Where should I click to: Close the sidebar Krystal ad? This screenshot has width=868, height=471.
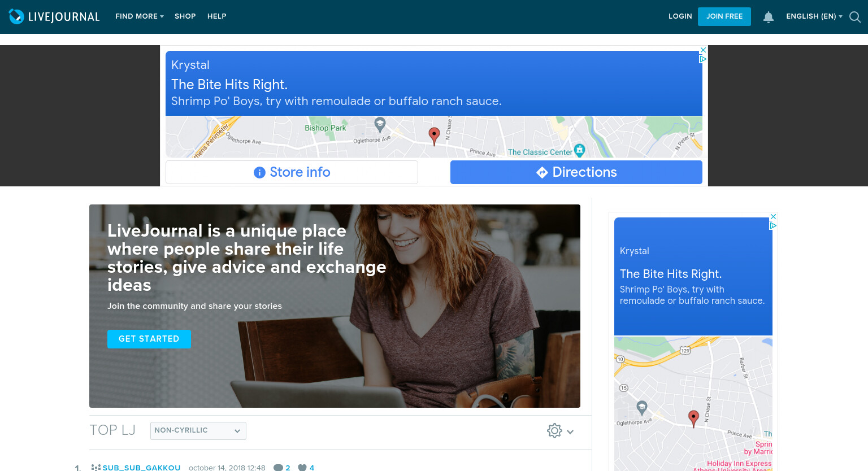click(x=774, y=216)
